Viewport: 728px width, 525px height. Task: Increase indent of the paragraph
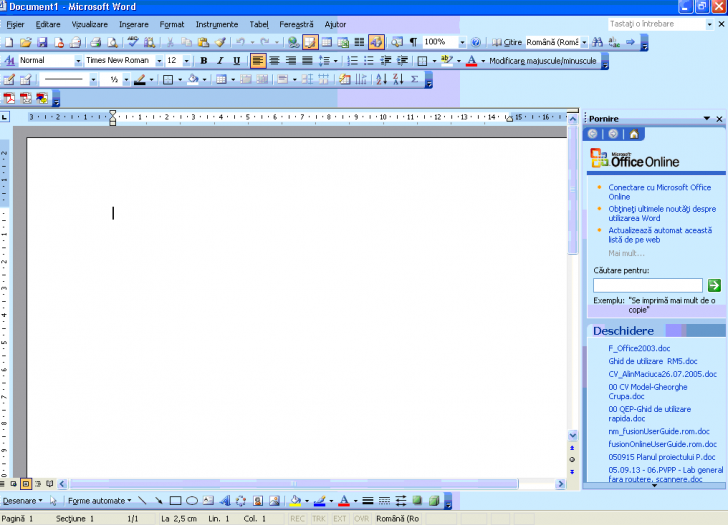(402, 61)
